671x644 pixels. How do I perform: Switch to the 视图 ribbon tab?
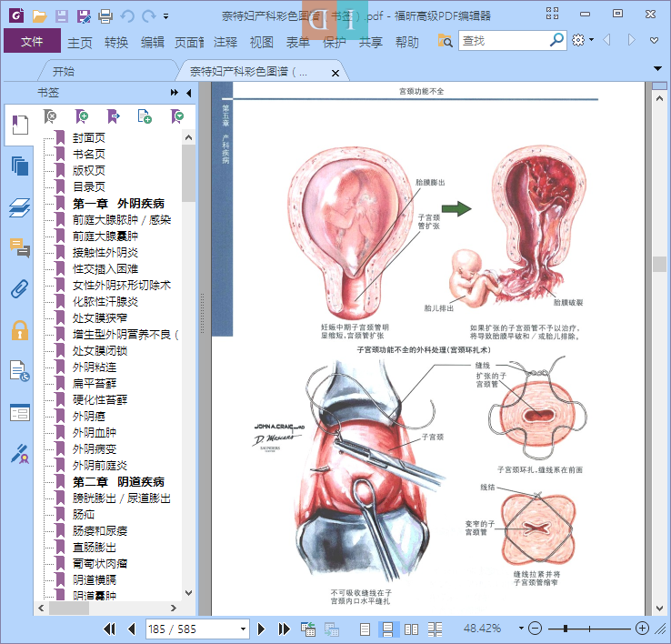pos(262,43)
